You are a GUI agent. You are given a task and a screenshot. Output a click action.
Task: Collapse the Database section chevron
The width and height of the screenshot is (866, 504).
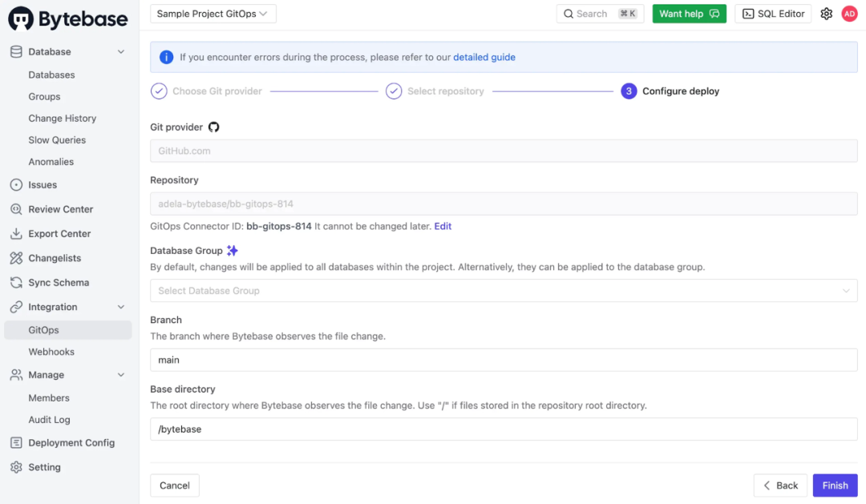tap(121, 52)
